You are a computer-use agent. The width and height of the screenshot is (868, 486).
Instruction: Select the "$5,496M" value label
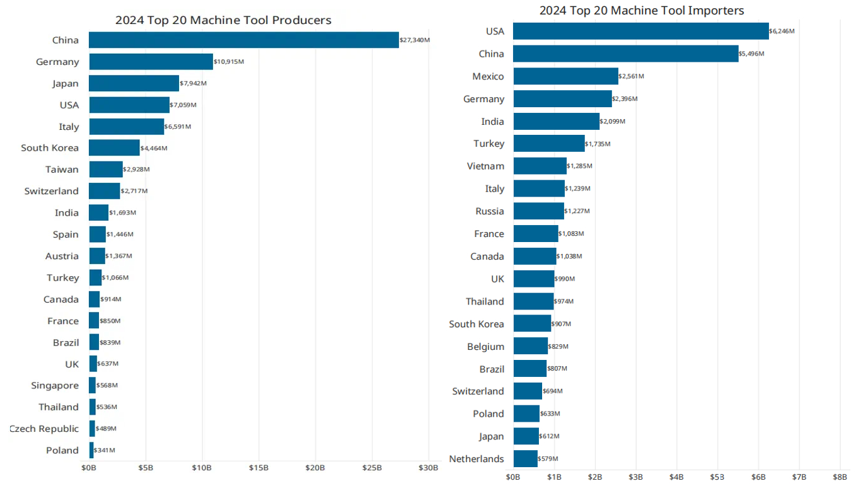[x=752, y=54]
